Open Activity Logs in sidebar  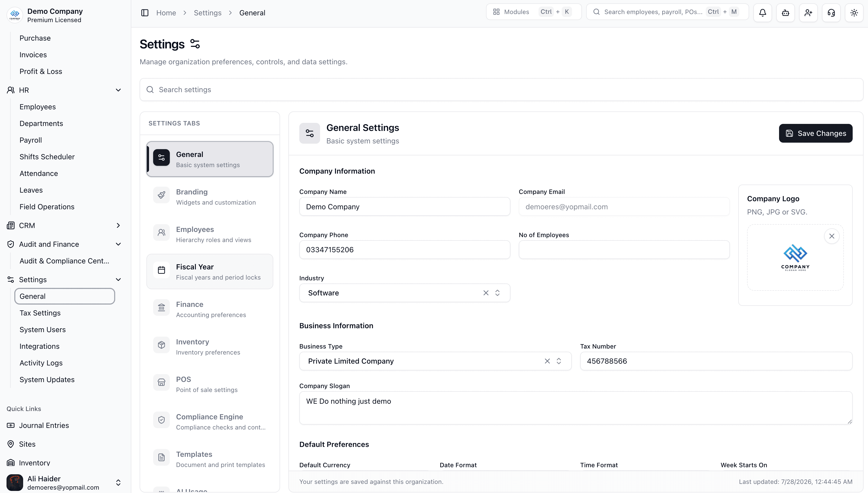(x=41, y=363)
